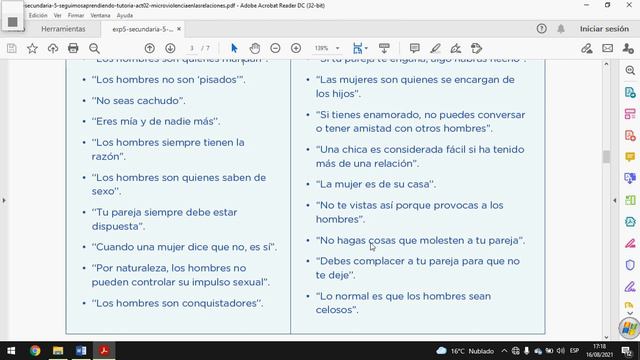Open the find text magnifier

click(94, 49)
